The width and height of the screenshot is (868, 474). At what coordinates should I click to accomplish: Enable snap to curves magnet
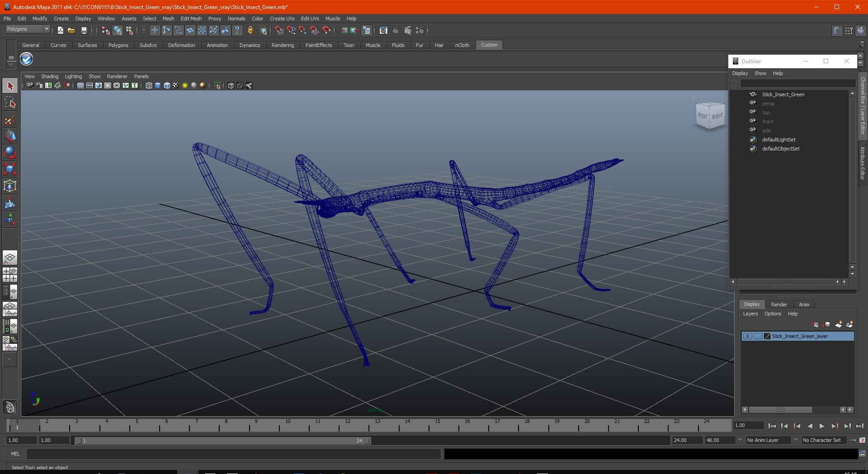[291, 30]
